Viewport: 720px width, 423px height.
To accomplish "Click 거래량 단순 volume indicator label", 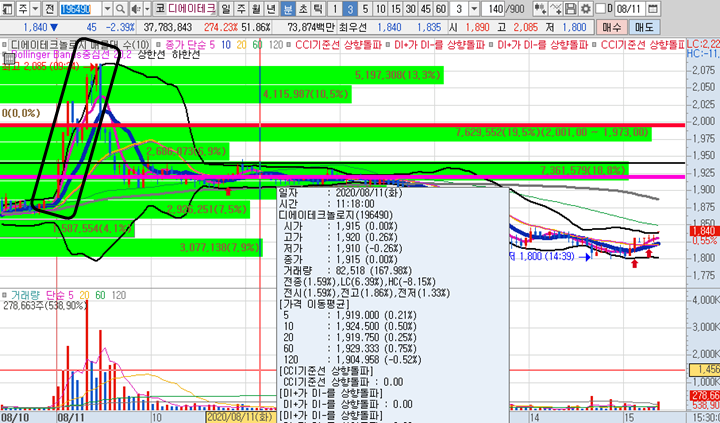I will 41,295.
